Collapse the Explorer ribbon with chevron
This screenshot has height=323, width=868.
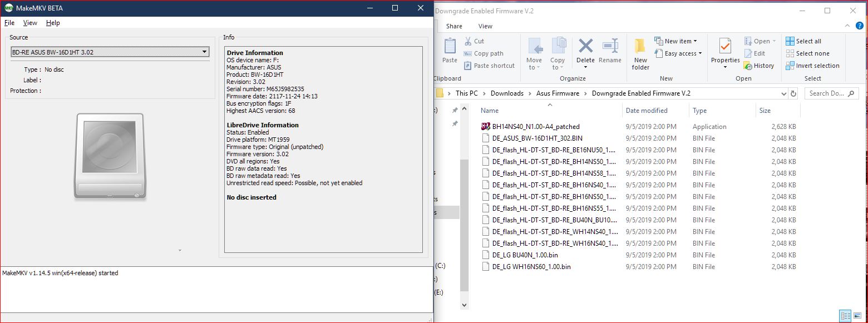pyautogui.click(x=846, y=26)
